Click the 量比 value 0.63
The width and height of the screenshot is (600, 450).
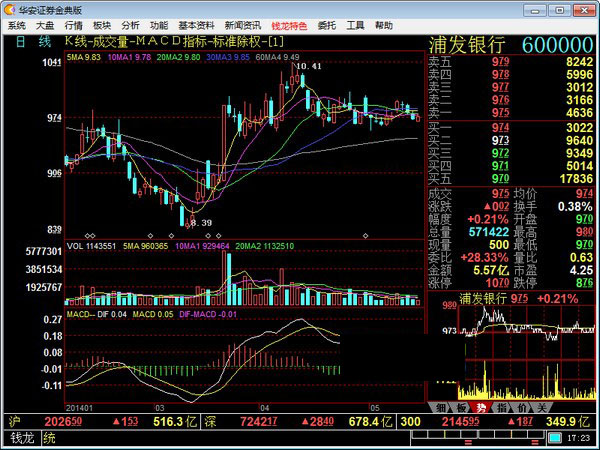click(581, 258)
